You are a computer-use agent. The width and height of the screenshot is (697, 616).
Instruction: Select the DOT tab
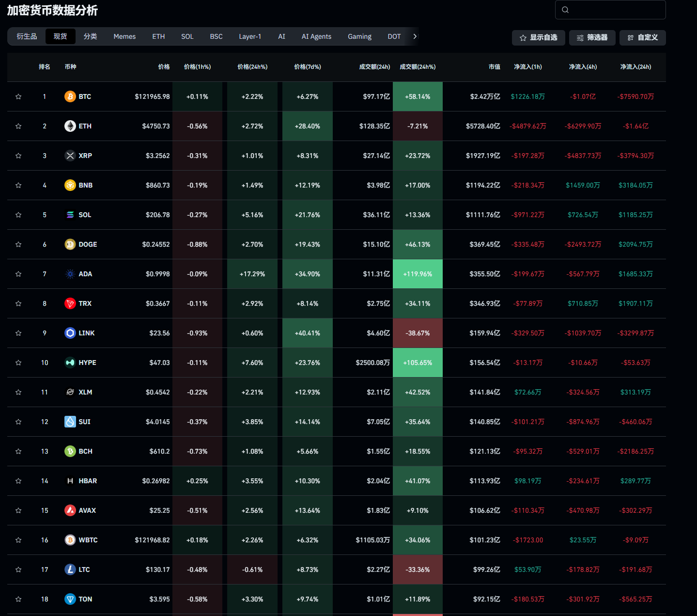pyautogui.click(x=394, y=36)
